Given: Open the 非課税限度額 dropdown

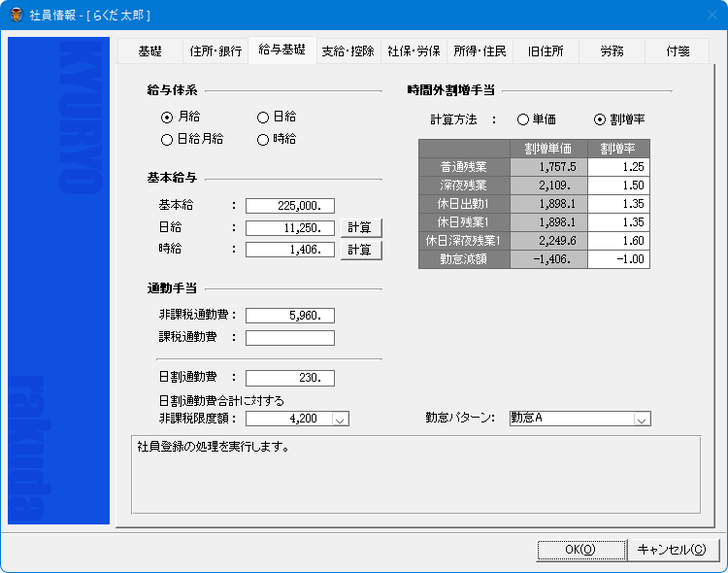Looking at the screenshot, I should point(340,420).
